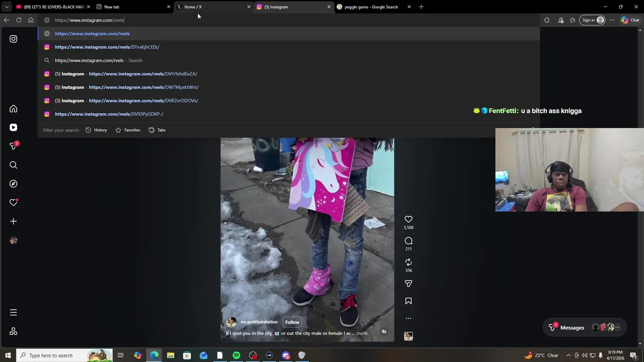Image resolution: width=644 pixels, height=362 pixels.
Task: Filter suggestions by History
Action: click(x=96, y=130)
